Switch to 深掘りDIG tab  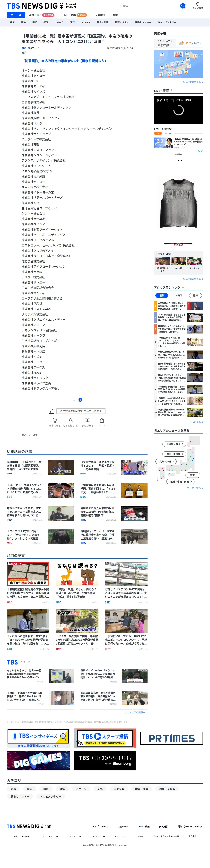coord(41,15)
